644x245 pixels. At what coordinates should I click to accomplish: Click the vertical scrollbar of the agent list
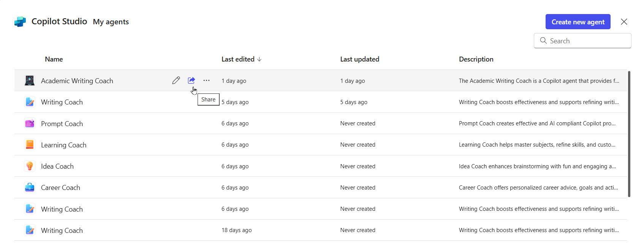(x=629, y=134)
